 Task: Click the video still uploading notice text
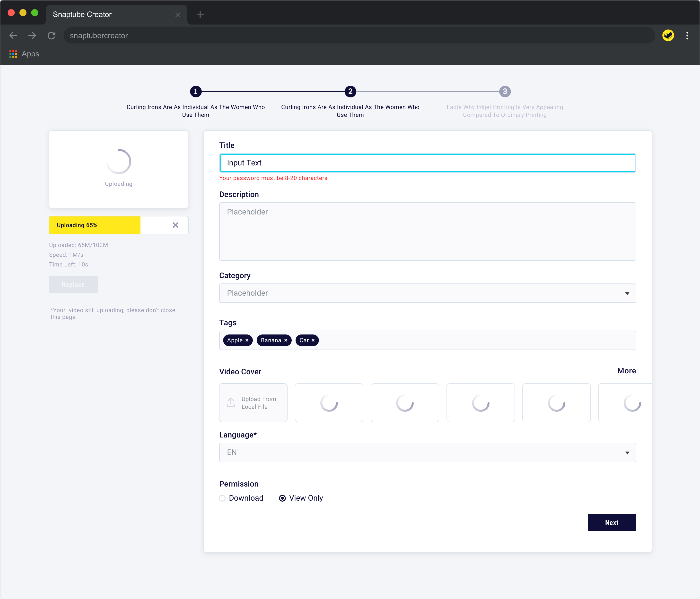113,314
